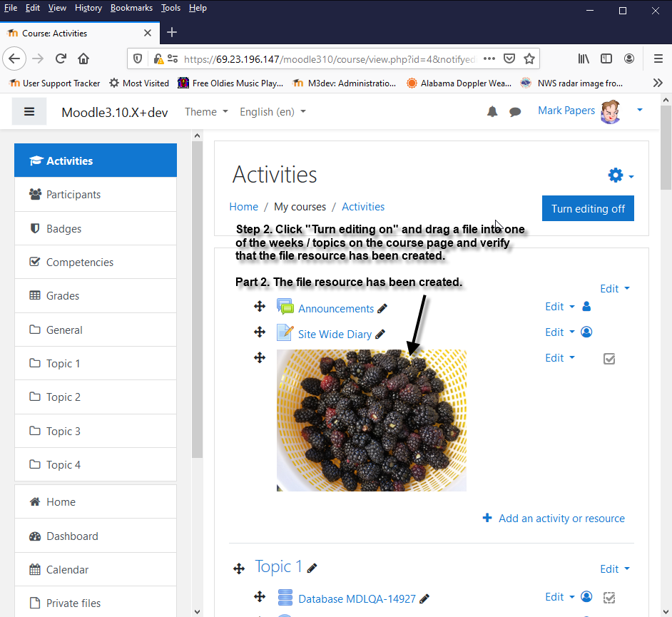The image size is (672, 617).
Task: Click Mark Papers user avatar
Action: coord(610,111)
